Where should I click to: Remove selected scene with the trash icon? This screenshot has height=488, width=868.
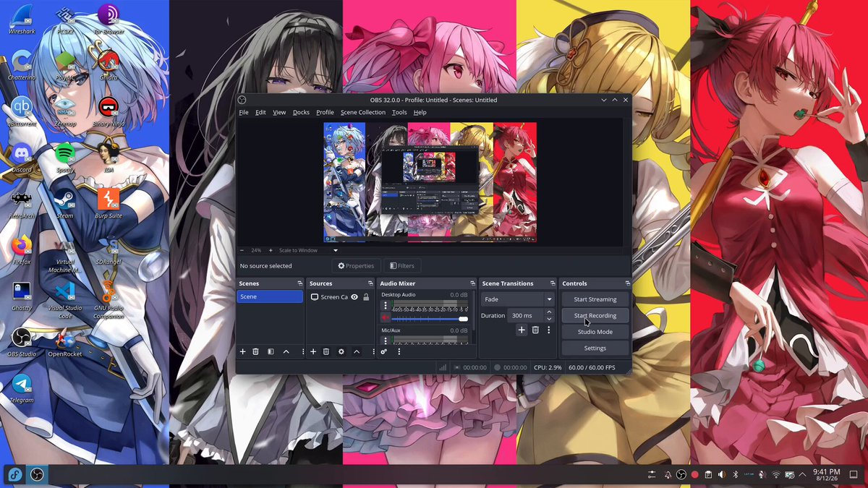[255, 351]
